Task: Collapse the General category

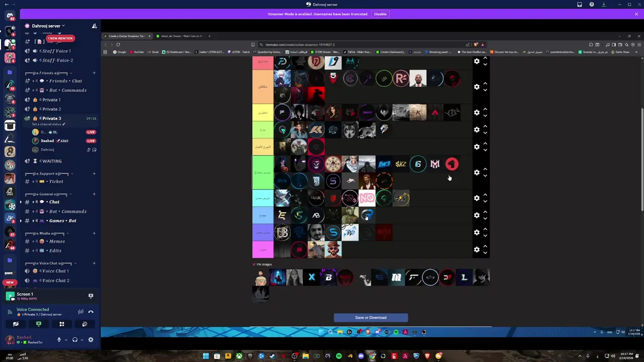Action: 49,194
